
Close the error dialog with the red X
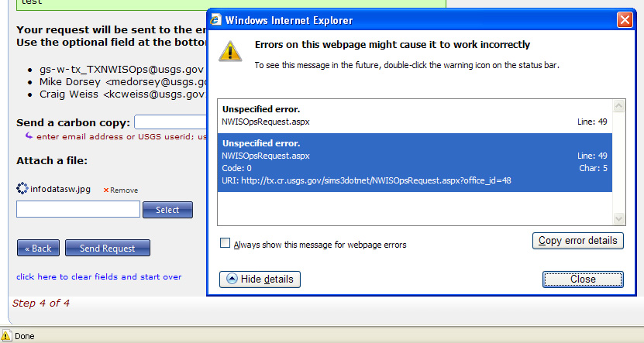click(625, 21)
